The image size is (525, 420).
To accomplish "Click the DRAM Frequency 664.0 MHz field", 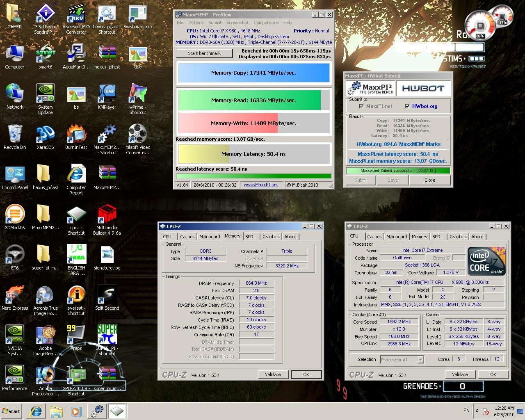I will [x=256, y=283].
